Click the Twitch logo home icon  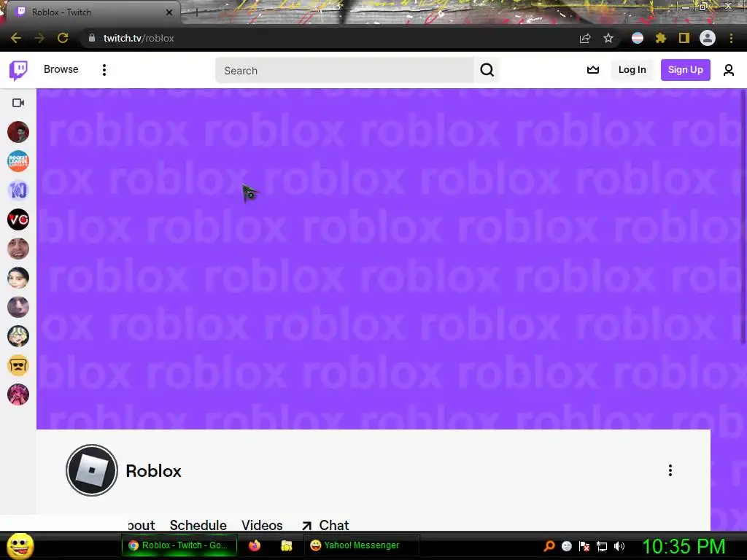pos(18,70)
